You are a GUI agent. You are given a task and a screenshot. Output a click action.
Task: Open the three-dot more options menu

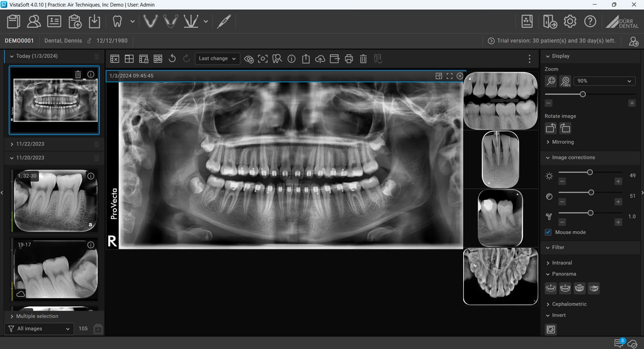coord(529,59)
